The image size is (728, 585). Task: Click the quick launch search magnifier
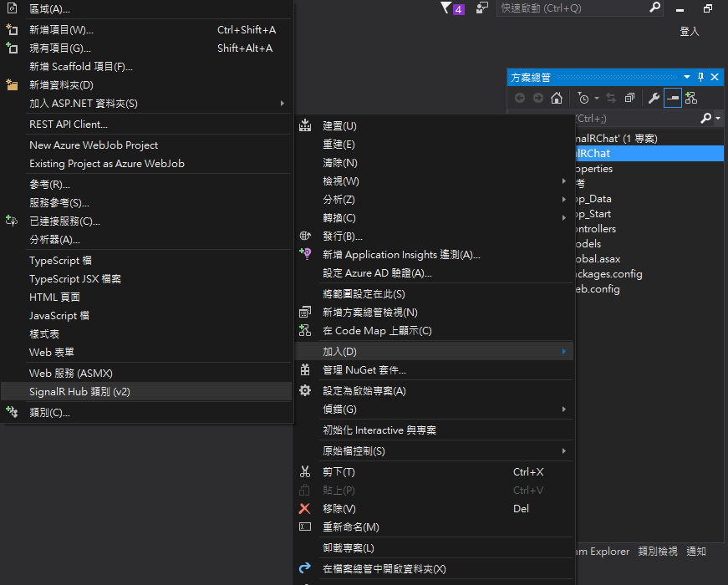(654, 8)
